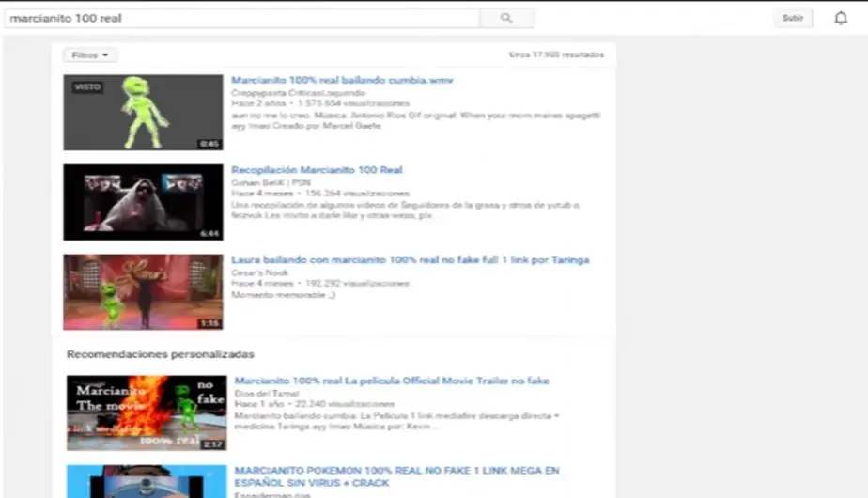Click the Subir upload button
The height and width of the screenshot is (498, 868).
coord(793,18)
